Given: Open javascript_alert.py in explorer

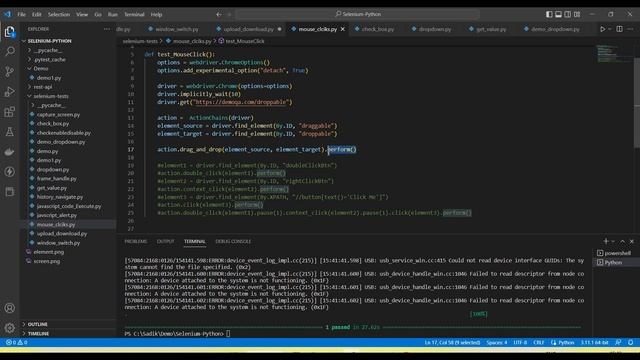Looking at the screenshot, I should [57, 215].
